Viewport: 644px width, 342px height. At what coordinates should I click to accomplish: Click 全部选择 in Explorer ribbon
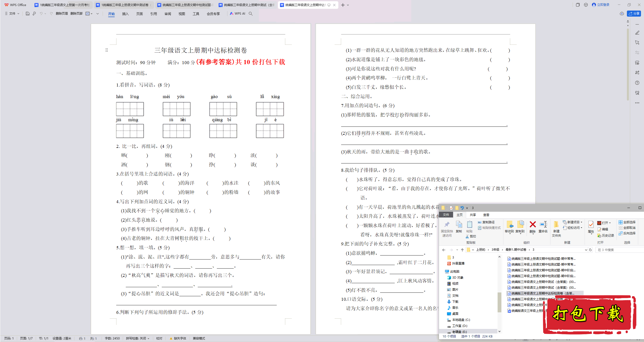coord(627,222)
